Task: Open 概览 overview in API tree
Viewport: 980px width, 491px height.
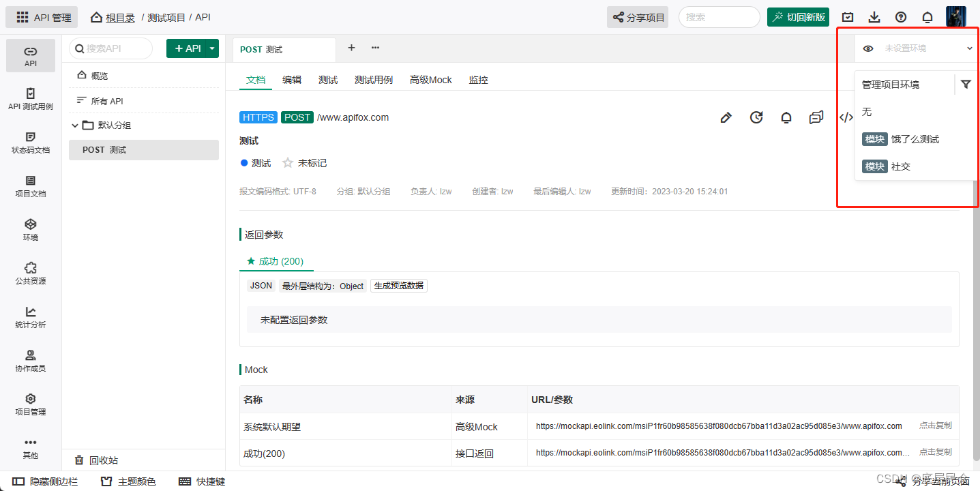Action: tap(144, 76)
